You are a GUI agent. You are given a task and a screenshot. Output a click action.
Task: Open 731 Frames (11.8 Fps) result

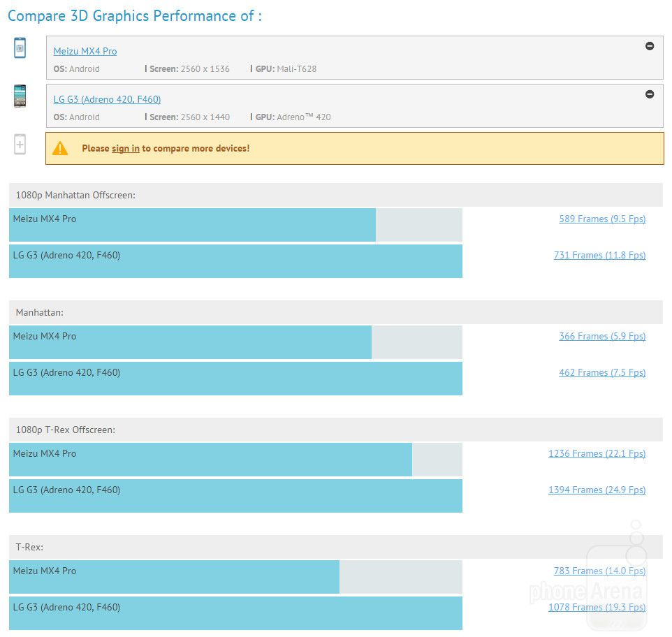(599, 256)
